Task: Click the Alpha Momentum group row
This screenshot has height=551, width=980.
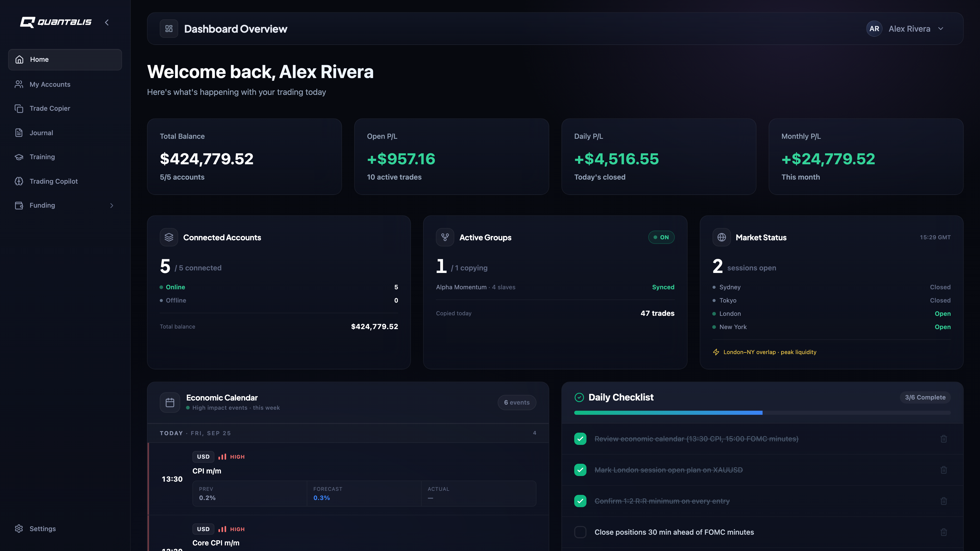Action: coord(555,287)
